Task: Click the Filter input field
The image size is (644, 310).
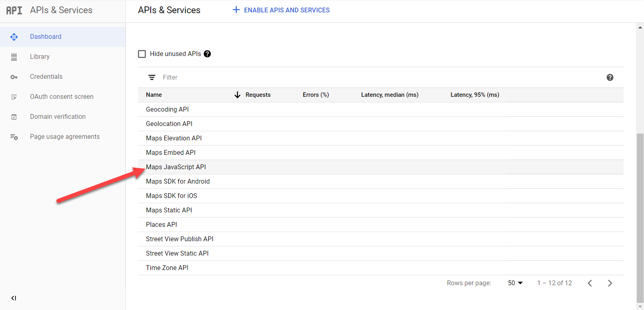Action: tap(380, 77)
